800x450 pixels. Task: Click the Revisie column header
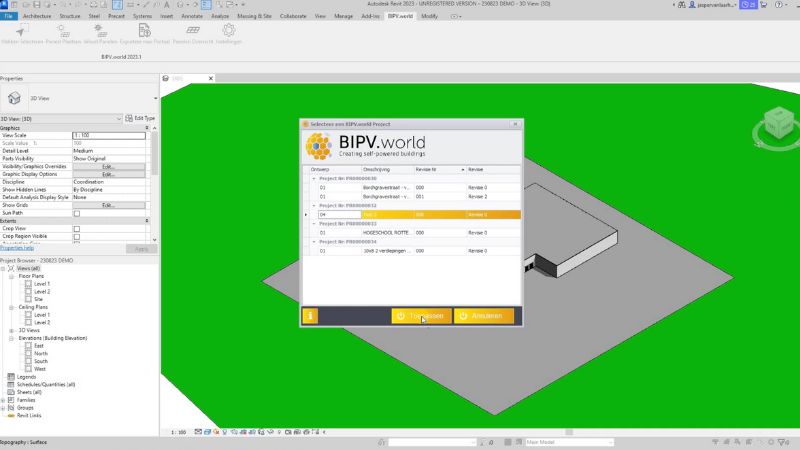[493, 169]
